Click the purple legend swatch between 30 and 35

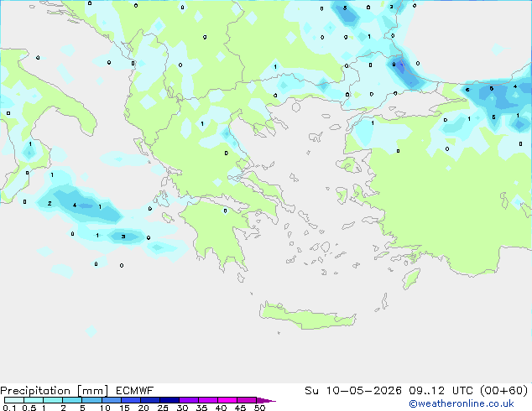click(188, 400)
